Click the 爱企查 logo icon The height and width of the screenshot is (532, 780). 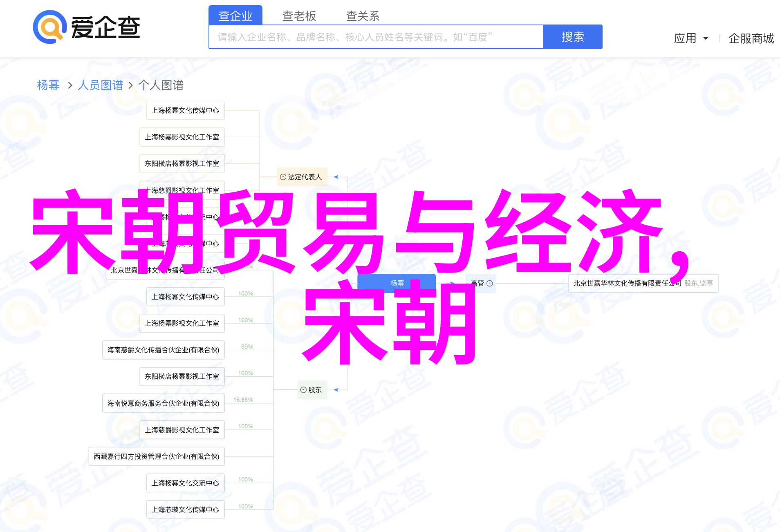point(50,27)
